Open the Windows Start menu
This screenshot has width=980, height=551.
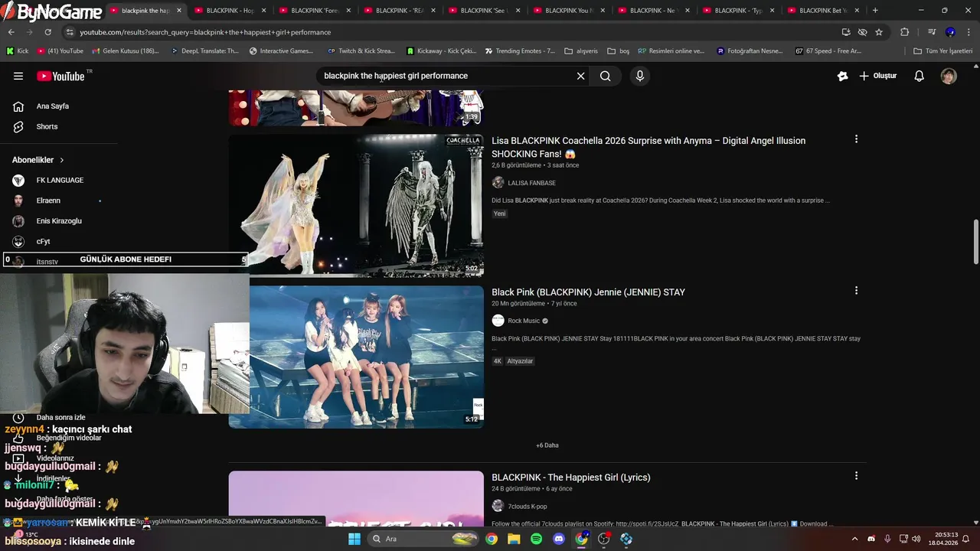pos(354,539)
